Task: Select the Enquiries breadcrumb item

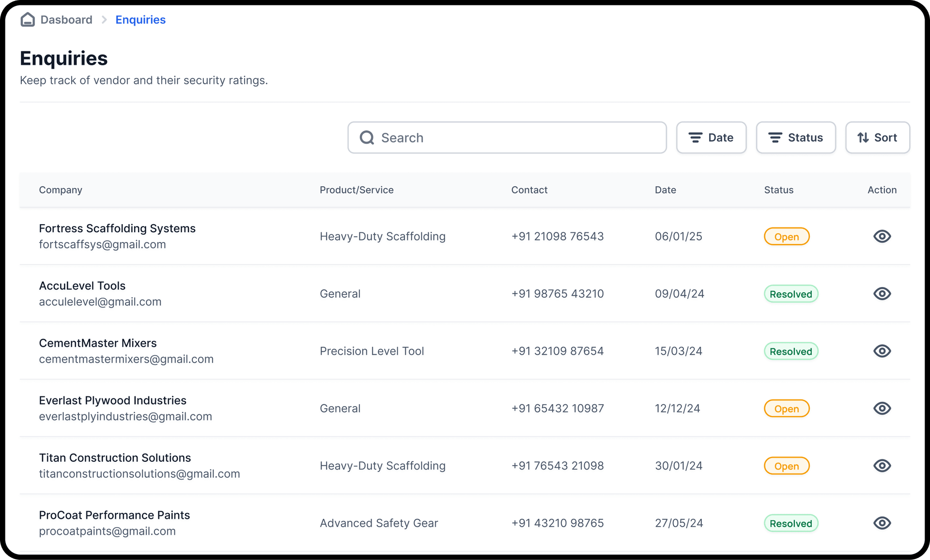Action: (x=140, y=19)
